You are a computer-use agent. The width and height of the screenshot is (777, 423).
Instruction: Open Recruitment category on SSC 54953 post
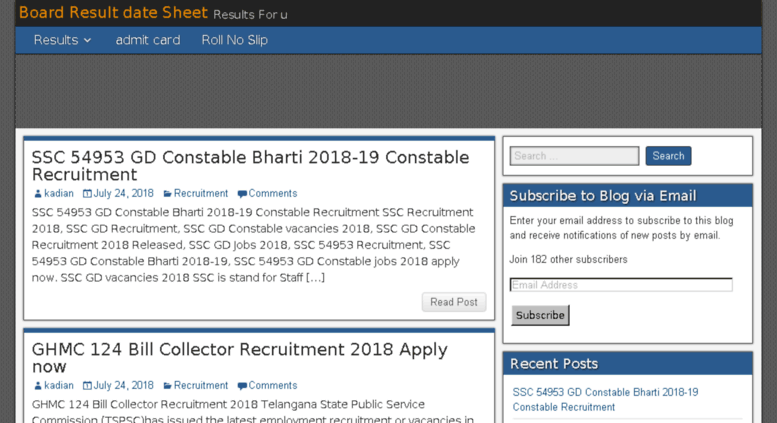[x=201, y=193]
